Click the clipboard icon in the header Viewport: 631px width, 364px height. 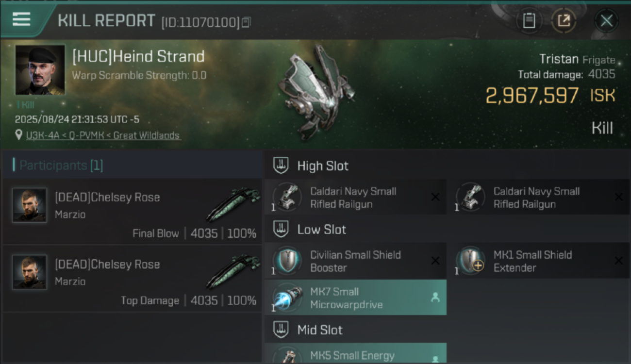(529, 21)
